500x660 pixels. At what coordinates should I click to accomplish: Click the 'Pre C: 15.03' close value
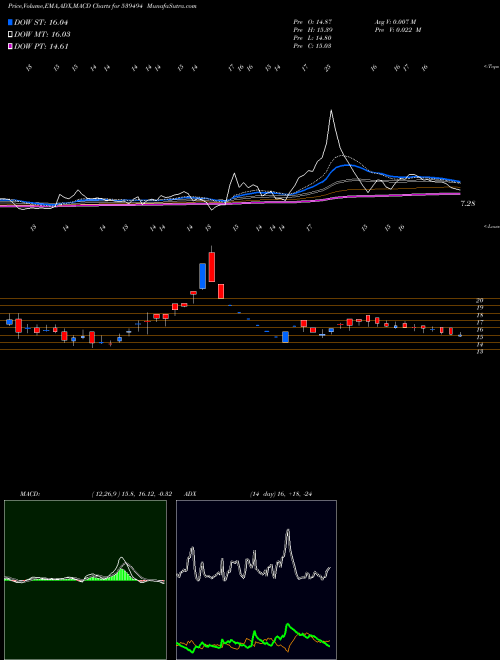[312, 46]
